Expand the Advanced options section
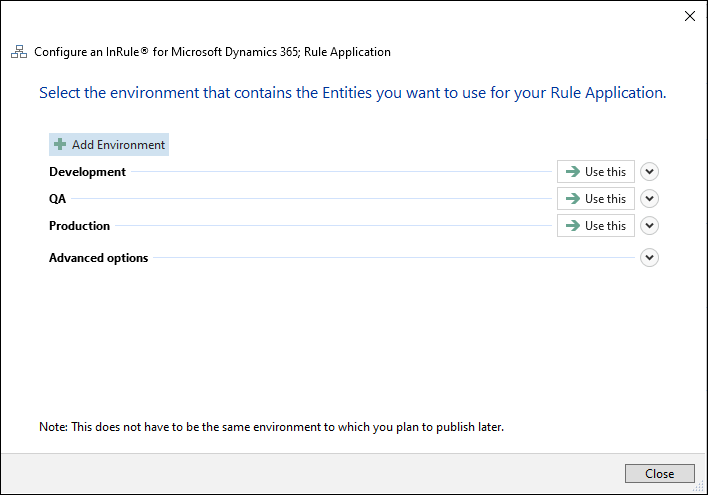This screenshot has height=495, width=708. pyautogui.click(x=649, y=257)
